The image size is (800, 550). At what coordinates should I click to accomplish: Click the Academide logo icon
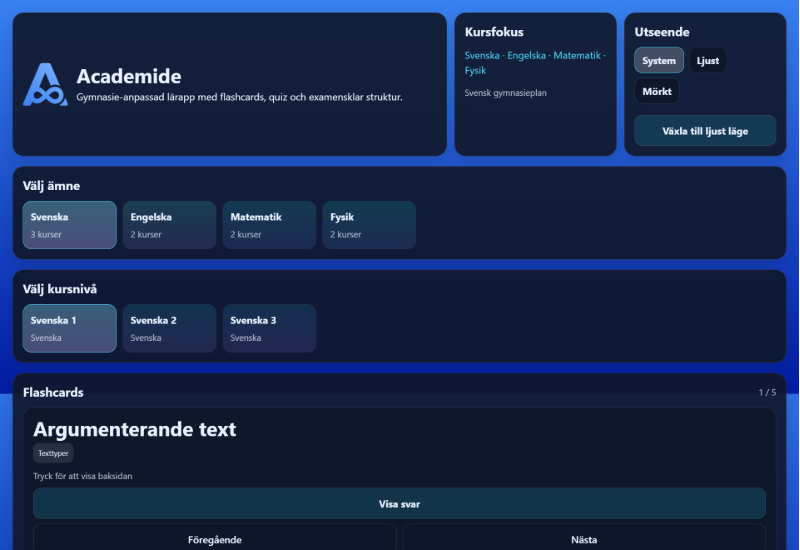coord(45,85)
